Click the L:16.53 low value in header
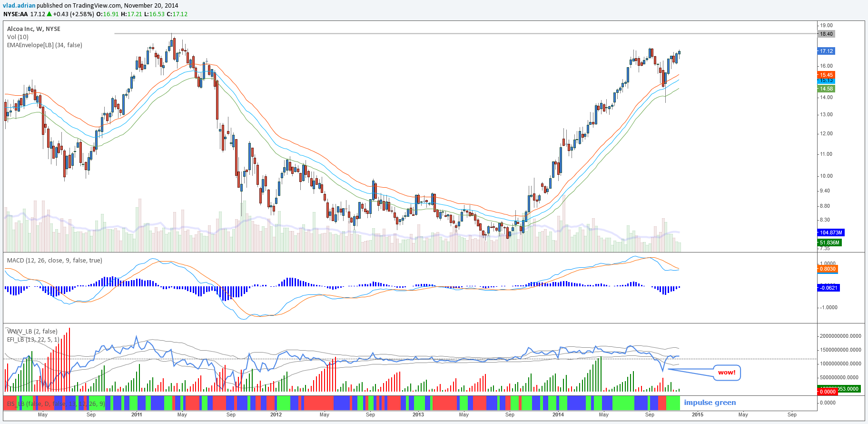 click(154, 14)
